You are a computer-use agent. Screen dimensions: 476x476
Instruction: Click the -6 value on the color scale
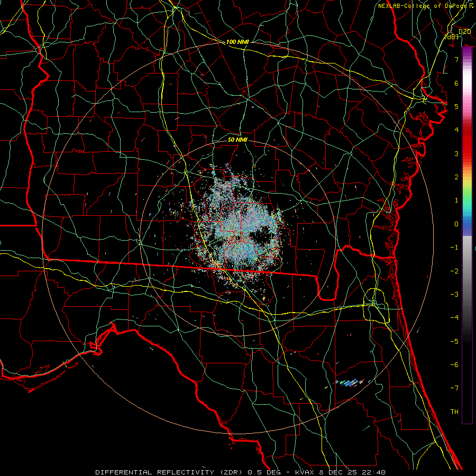coord(454,364)
